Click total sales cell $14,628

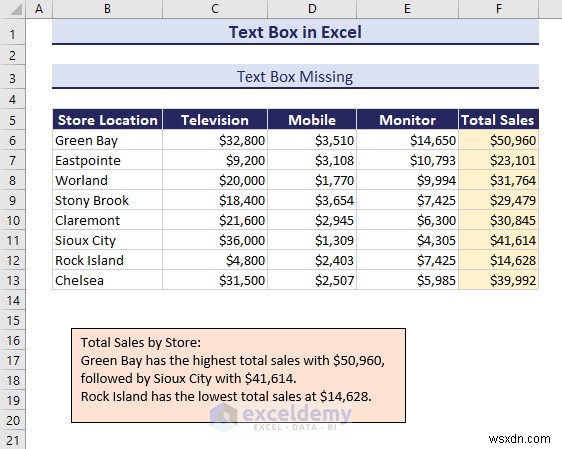coord(499,260)
